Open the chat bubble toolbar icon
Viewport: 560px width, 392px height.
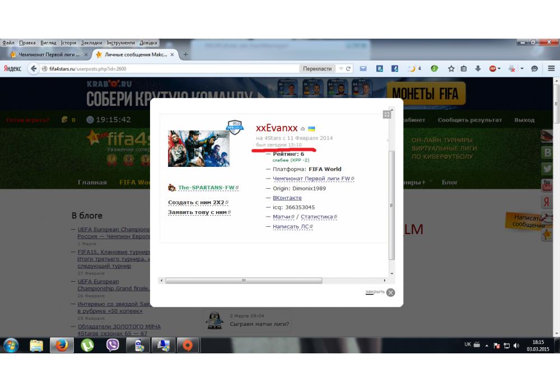(534, 68)
